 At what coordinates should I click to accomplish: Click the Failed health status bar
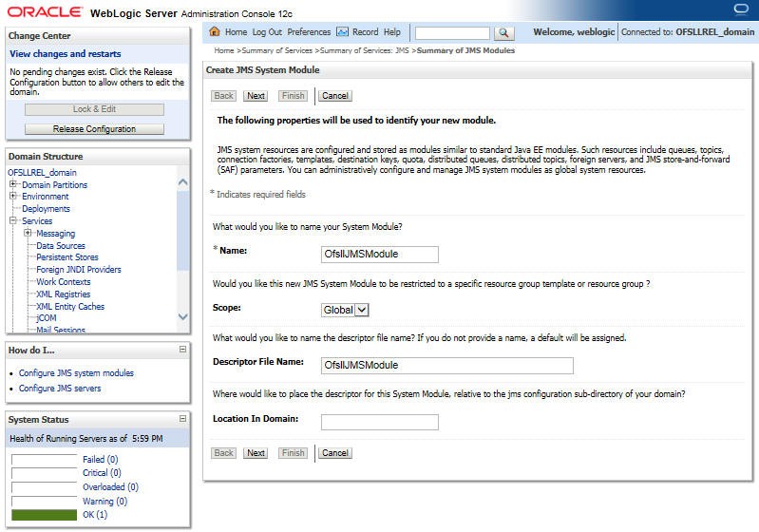(x=44, y=460)
